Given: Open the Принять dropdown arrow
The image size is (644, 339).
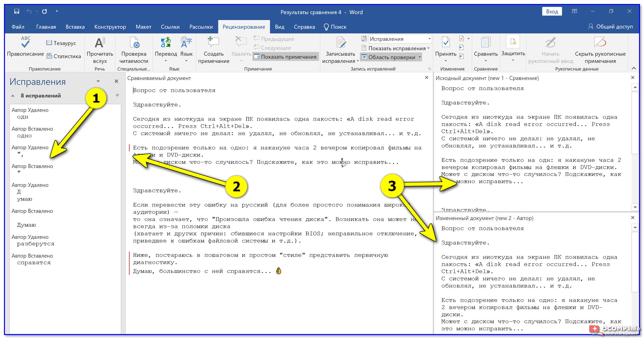Looking at the screenshot, I should (446, 61).
